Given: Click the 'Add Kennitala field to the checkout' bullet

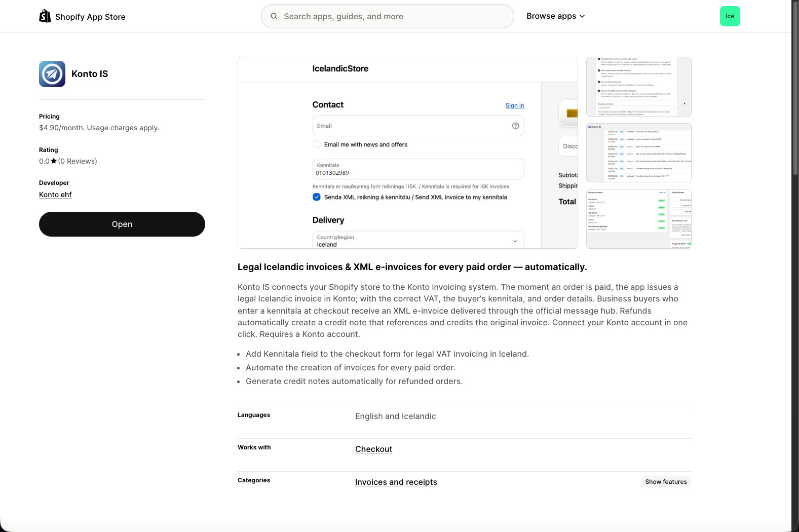Looking at the screenshot, I should point(387,354).
